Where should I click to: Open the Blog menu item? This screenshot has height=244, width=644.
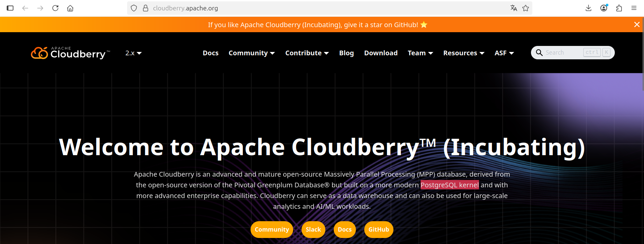tap(346, 53)
